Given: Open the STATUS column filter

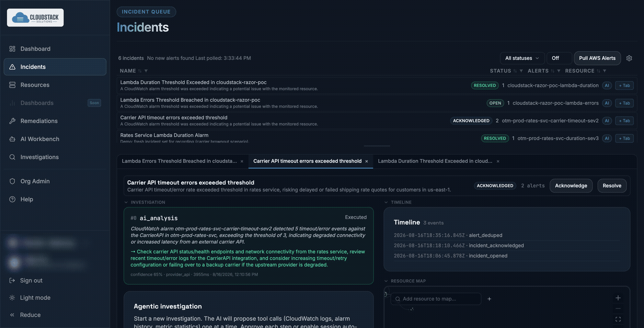Looking at the screenshot, I should point(521,71).
